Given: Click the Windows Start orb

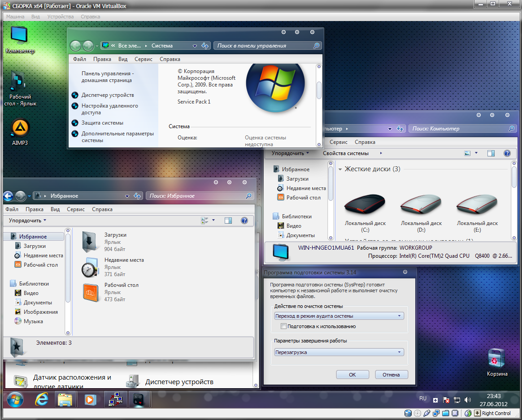Looking at the screenshot, I should coord(15,399).
